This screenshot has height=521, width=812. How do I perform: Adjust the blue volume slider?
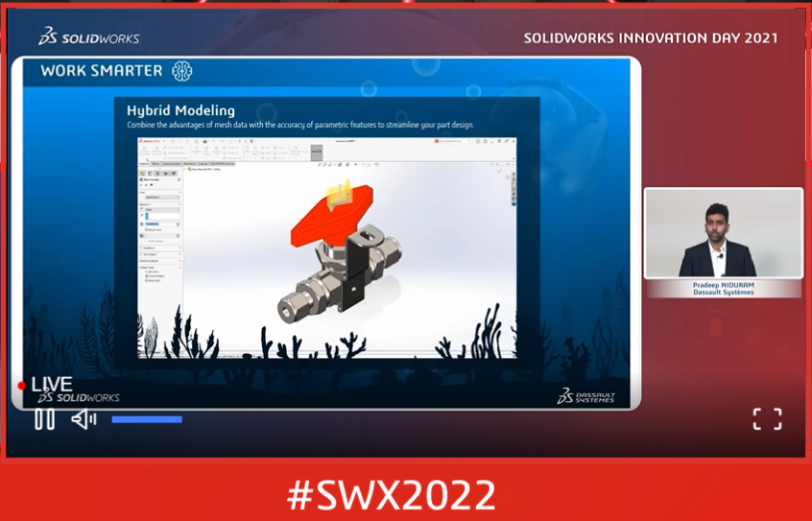click(147, 419)
